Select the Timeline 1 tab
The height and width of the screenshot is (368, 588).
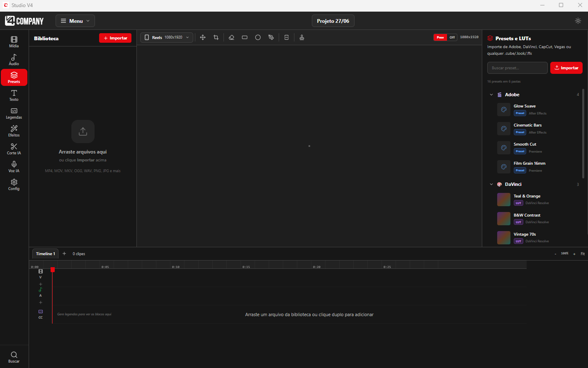[x=45, y=253]
